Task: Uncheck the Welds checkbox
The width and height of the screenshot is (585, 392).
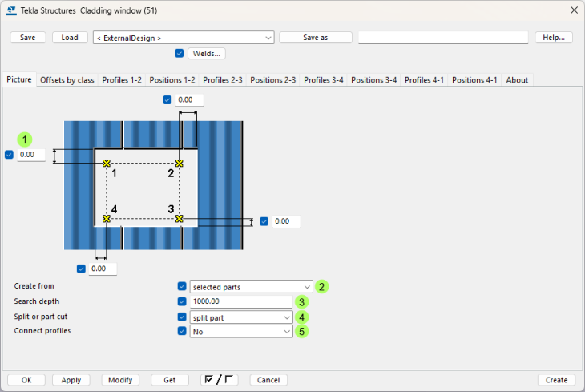Action: coord(180,54)
